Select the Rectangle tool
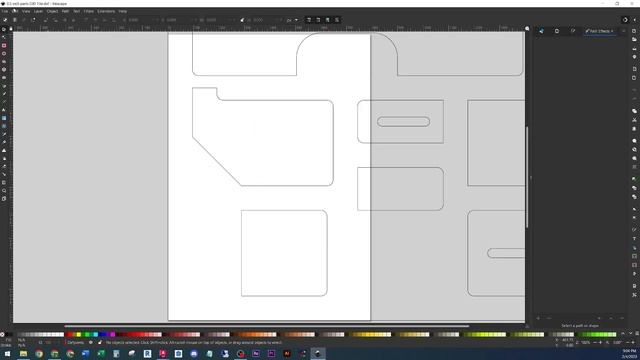This screenshot has width=640, height=360. (4, 45)
